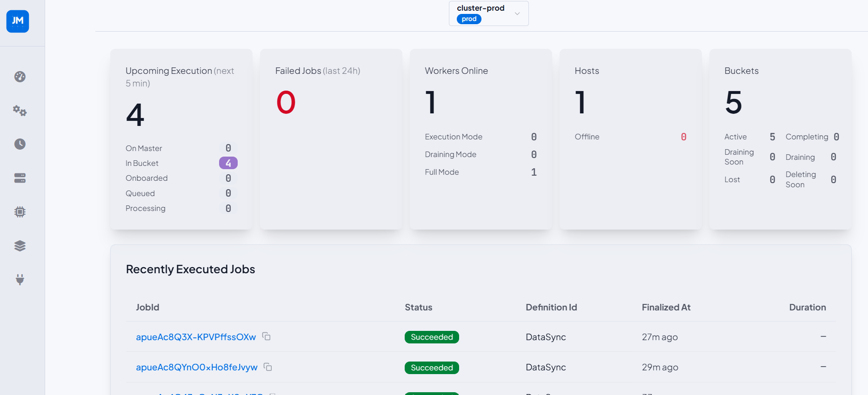868x395 pixels.
Task: Click the Deleting Soon buckets label
Action: click(801, 179)
